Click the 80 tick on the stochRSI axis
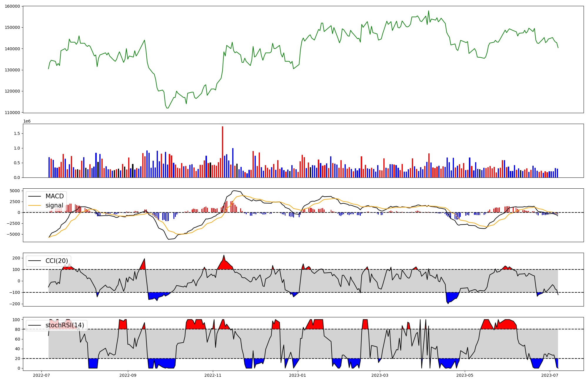This screenshot has width=588, height=382. [x=18, y=329]
